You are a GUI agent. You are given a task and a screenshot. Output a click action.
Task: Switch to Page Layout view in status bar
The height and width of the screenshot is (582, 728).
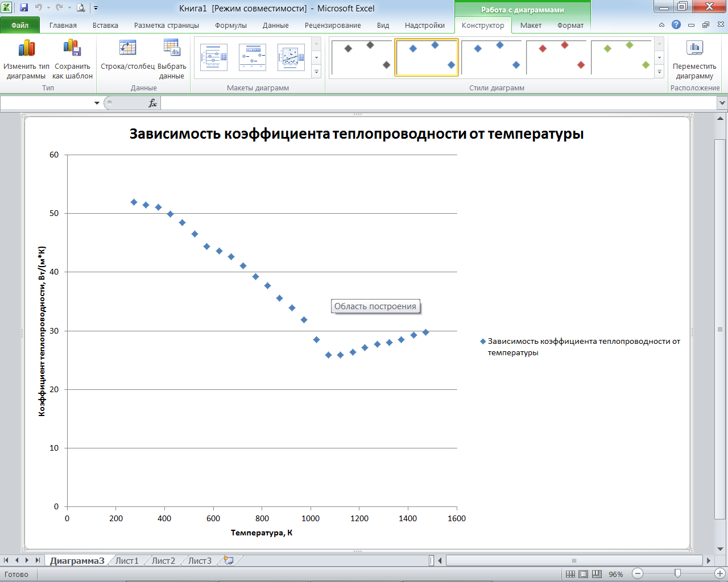(x=584, y=574)
